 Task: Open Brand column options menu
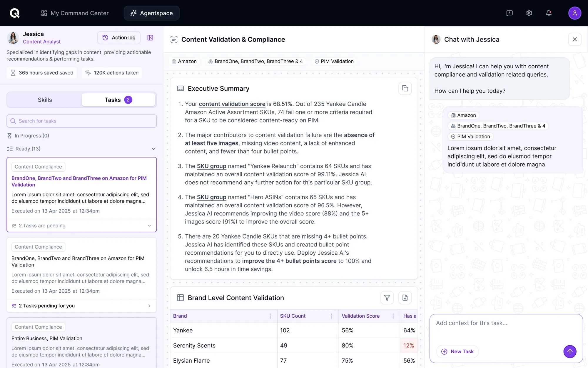click(270, 316)
